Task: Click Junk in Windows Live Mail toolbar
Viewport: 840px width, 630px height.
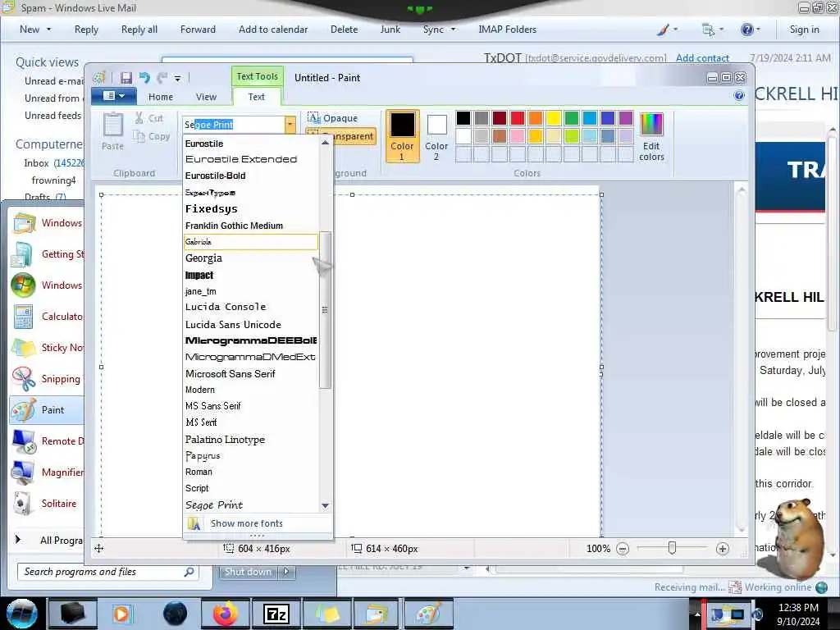Action: pyautogui.click(x=390, y=30)
